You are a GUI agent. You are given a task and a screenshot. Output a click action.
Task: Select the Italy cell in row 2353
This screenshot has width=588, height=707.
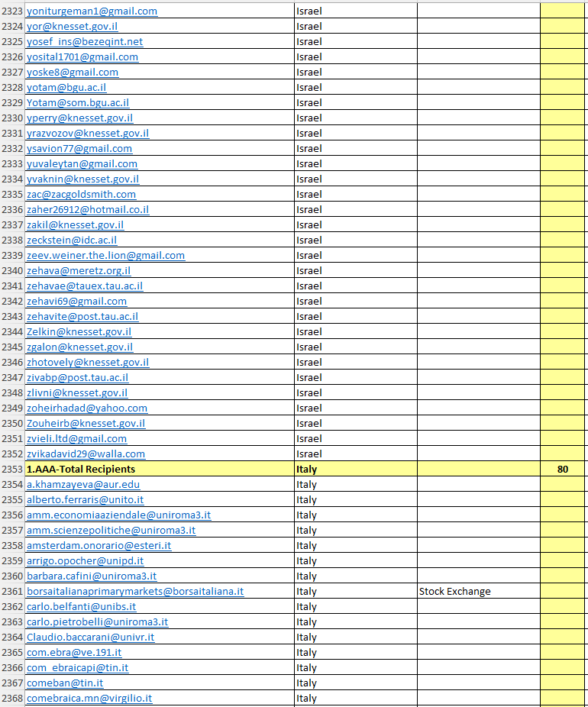click(356, 470)
